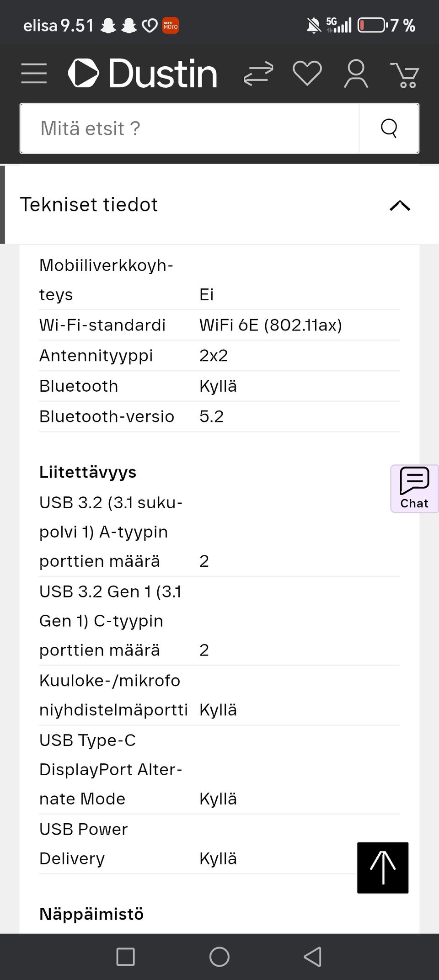Open the hamburger navigation menu
439x980 pixels.
(x=33, y=73)
